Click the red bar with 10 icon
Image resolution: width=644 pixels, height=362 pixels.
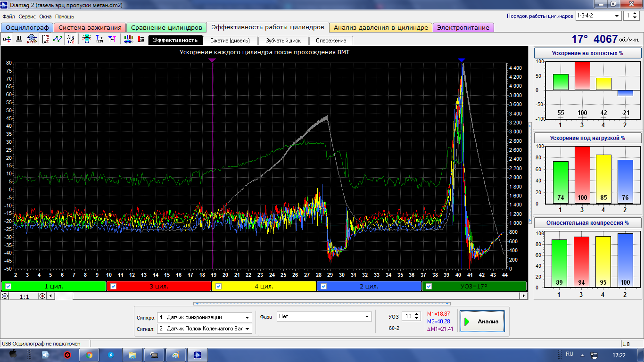tap(141, 40)
